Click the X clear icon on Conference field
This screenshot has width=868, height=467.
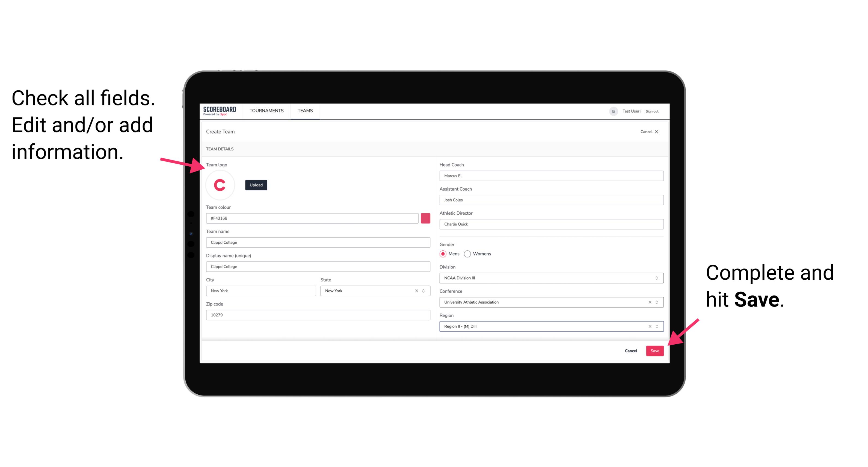coord(648,302)
